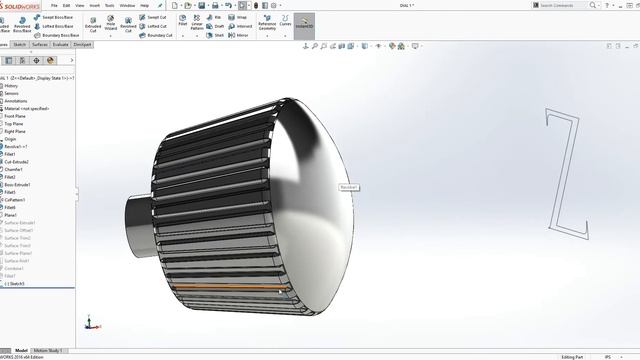The width and height of the screenshot is (640, 360).
Task: Select the Shell tool
Action: click(x=215, y=35)
